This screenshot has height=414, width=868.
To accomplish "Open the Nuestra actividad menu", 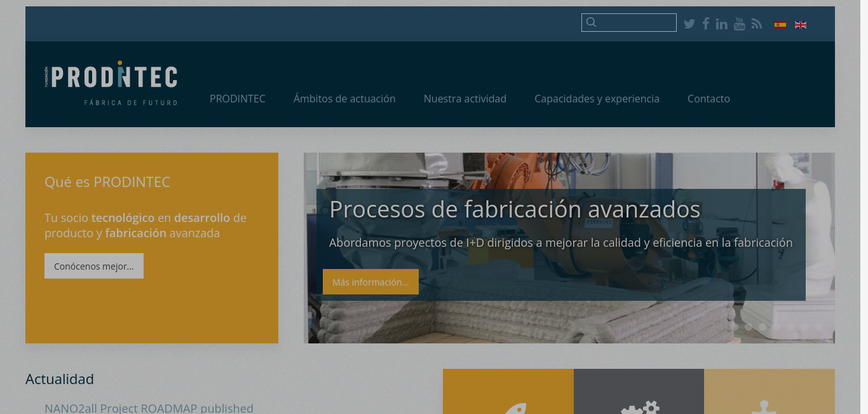I will 465,99.
